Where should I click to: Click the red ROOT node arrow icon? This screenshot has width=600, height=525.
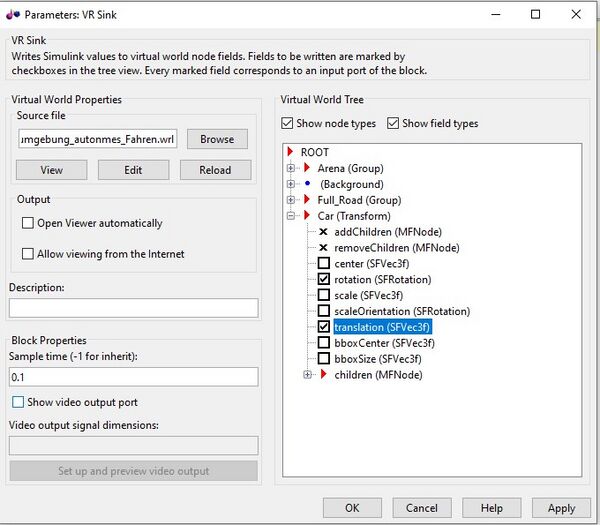click(291, 152)
